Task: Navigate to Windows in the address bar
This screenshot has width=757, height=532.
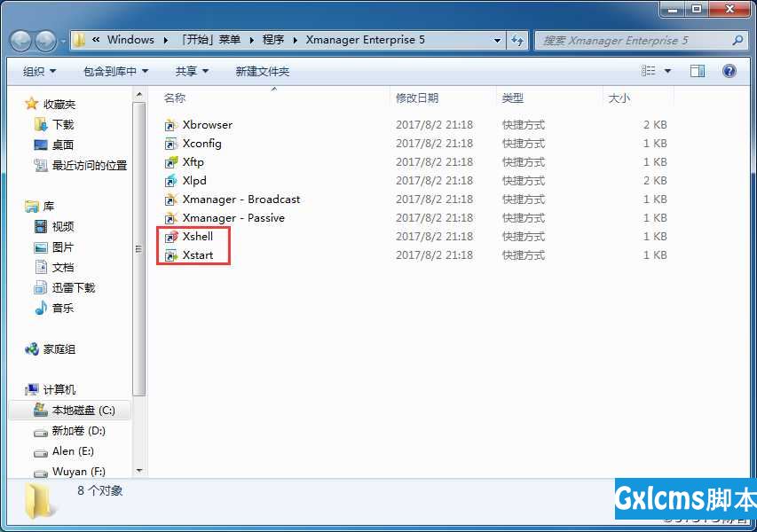Action: point(130,40)
